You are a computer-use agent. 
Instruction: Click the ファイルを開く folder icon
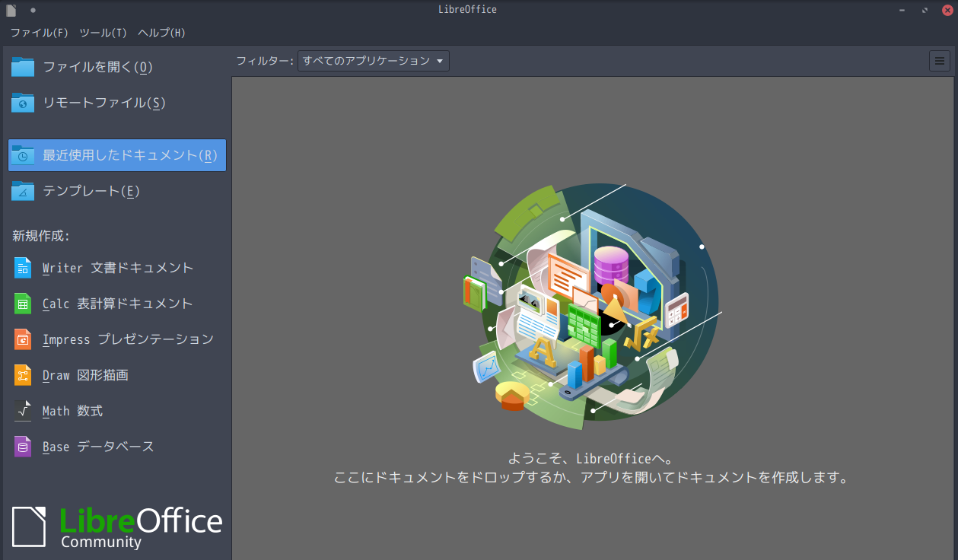[23, 67]
